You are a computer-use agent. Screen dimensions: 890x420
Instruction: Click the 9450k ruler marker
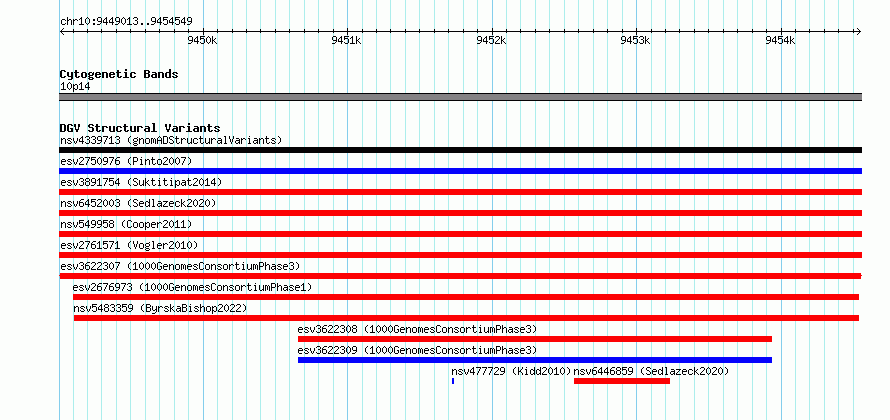(202, 40)
